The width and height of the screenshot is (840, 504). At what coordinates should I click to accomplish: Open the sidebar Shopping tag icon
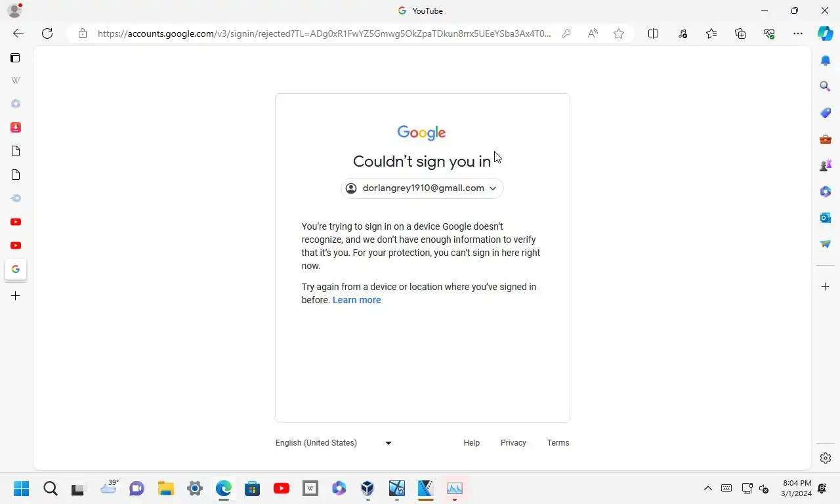pos(826,113)
